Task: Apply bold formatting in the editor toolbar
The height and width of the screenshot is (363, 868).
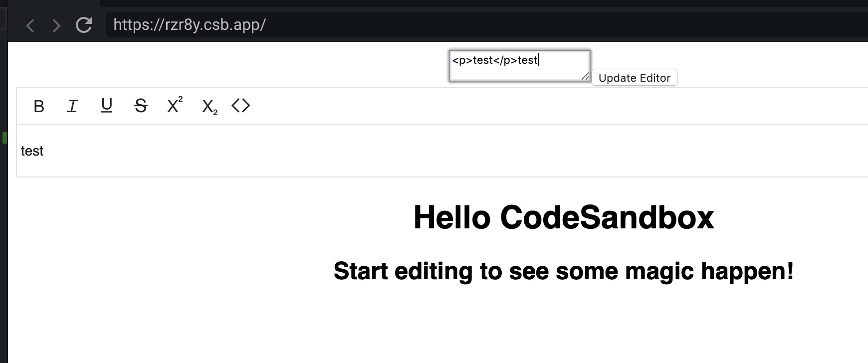Action: (x=38, y=106)
